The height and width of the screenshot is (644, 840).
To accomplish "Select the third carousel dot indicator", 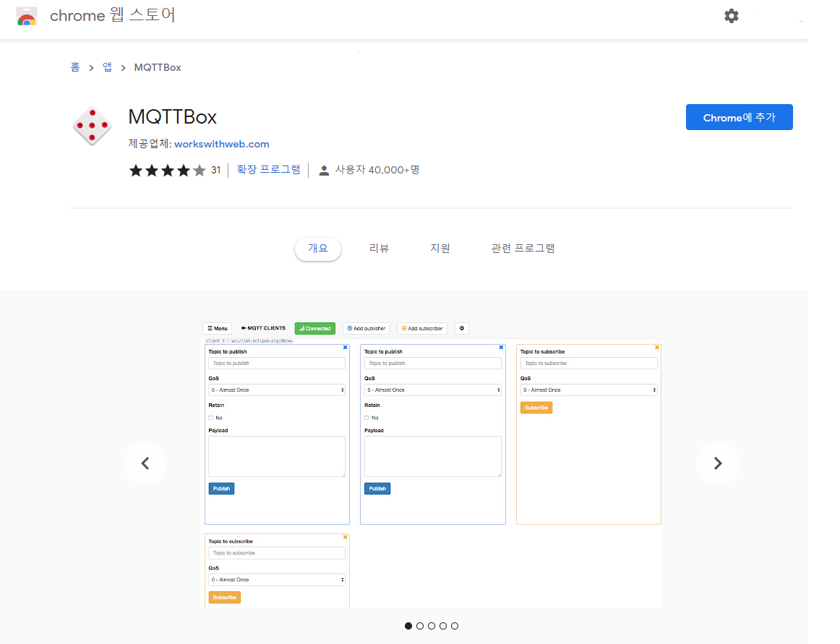I will (432, 626).
